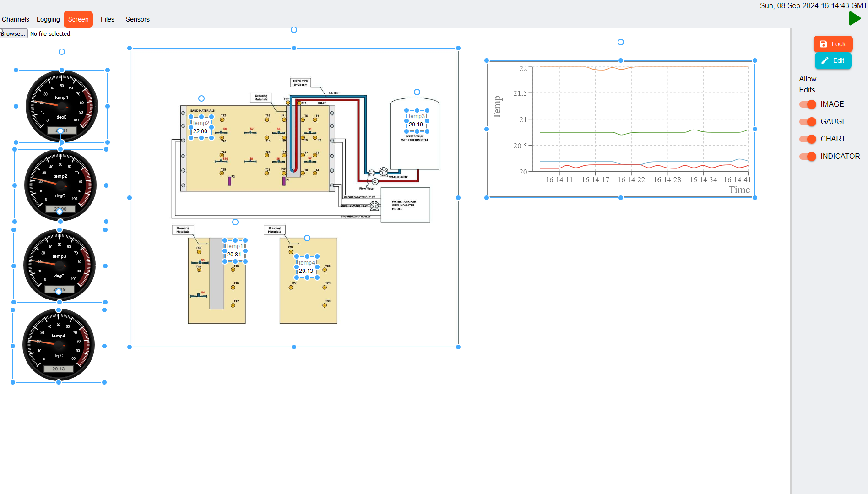
Task: Open the Channels tab
Action: click(x=16, y=19)
